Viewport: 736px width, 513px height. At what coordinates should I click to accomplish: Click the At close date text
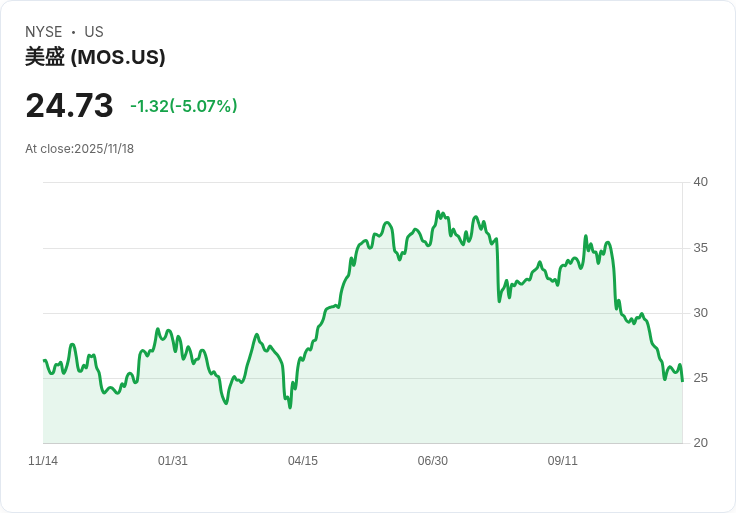pyautogui.click(x=79, y=149)
